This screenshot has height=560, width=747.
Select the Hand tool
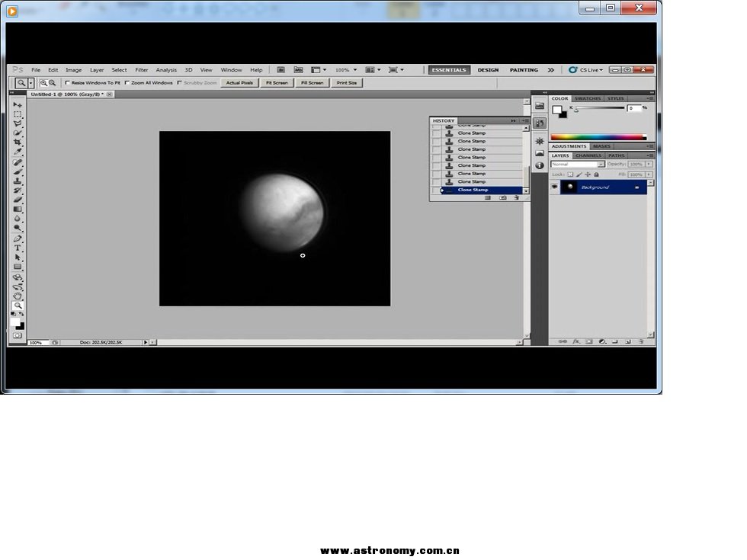18,296
